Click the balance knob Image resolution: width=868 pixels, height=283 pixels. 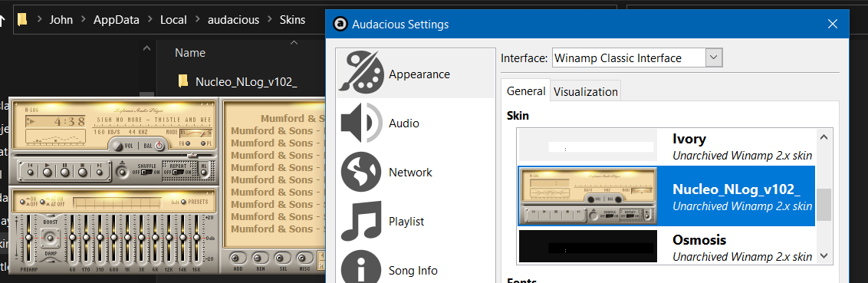(x=159, y=146)
